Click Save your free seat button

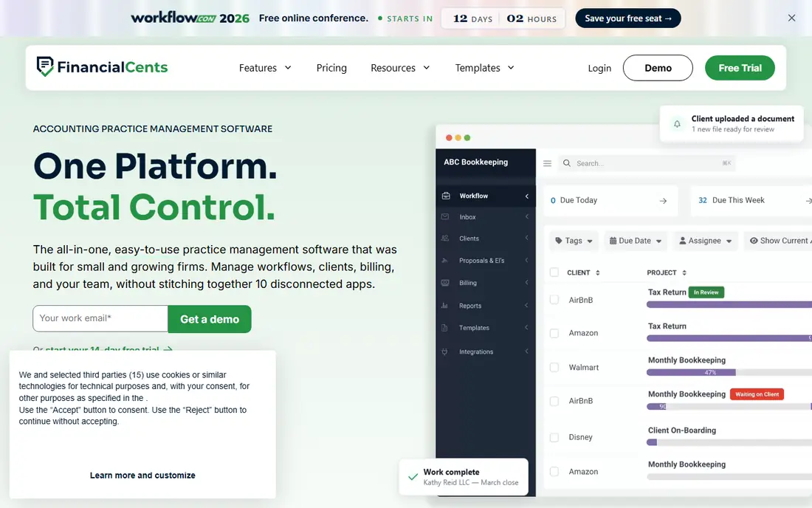627,18
